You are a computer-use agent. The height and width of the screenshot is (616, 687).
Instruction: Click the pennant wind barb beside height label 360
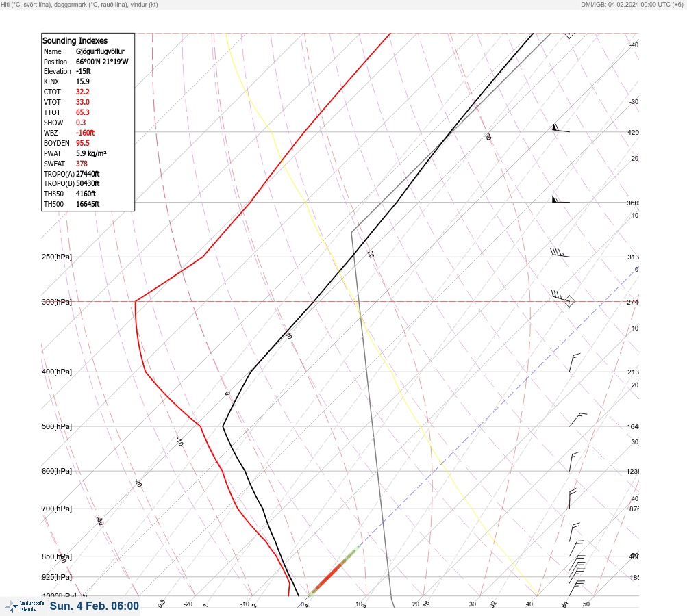561,199
